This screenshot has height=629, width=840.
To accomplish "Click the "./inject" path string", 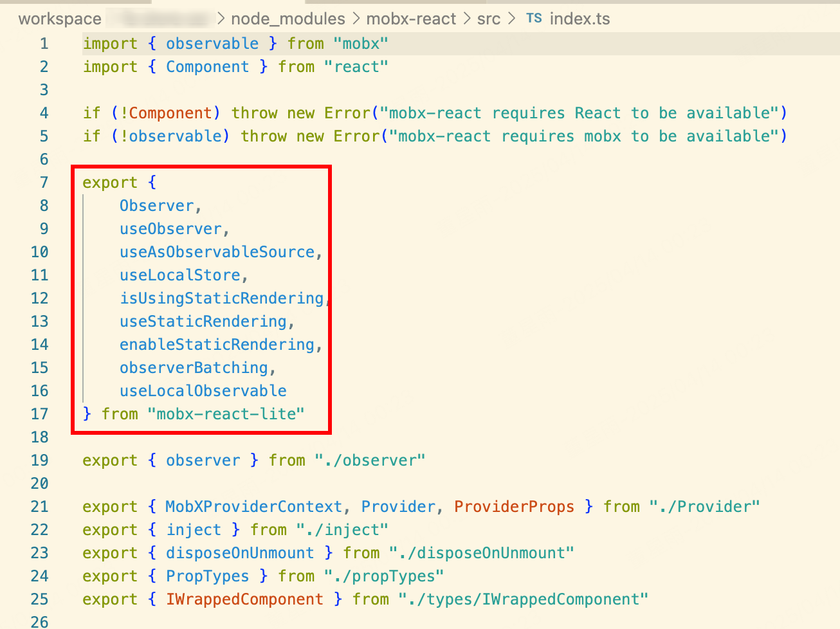I will pos(342,530).
